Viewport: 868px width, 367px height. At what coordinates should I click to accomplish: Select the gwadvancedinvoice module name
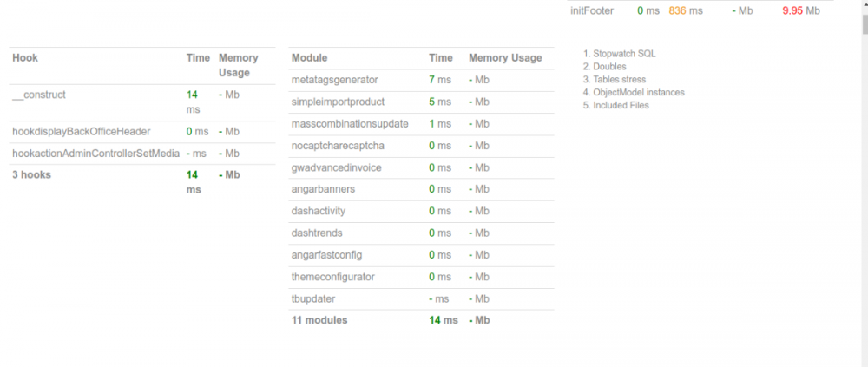click(337, 167)
